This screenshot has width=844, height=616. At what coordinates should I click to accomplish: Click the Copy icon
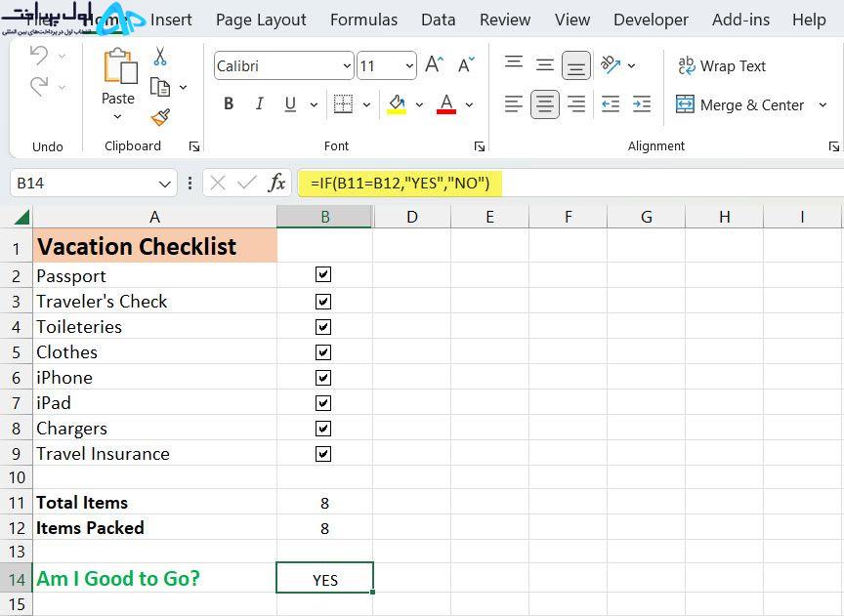[160, 87]
